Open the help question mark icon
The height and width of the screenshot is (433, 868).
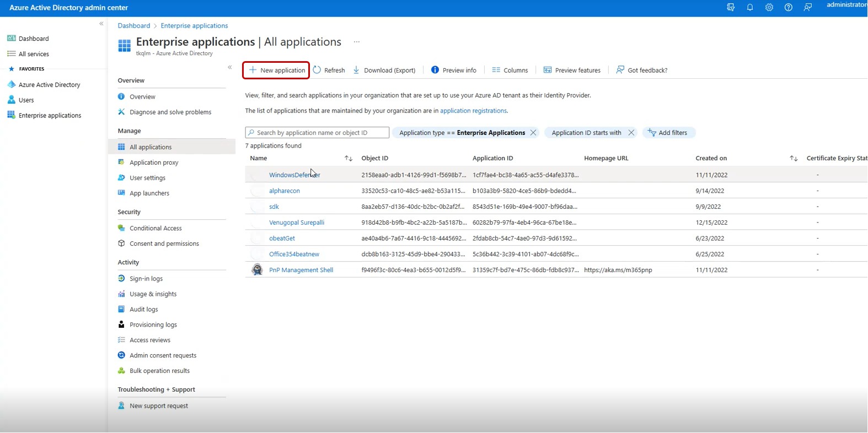click(789, 8)
